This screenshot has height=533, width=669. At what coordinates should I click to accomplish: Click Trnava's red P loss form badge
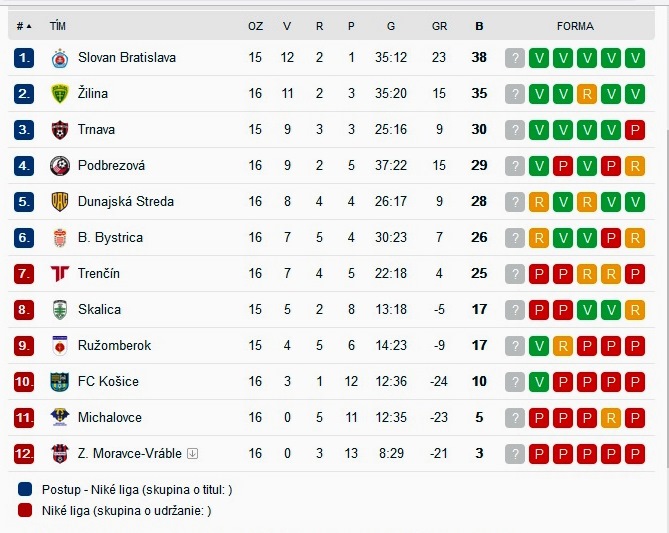coord(635,130)
